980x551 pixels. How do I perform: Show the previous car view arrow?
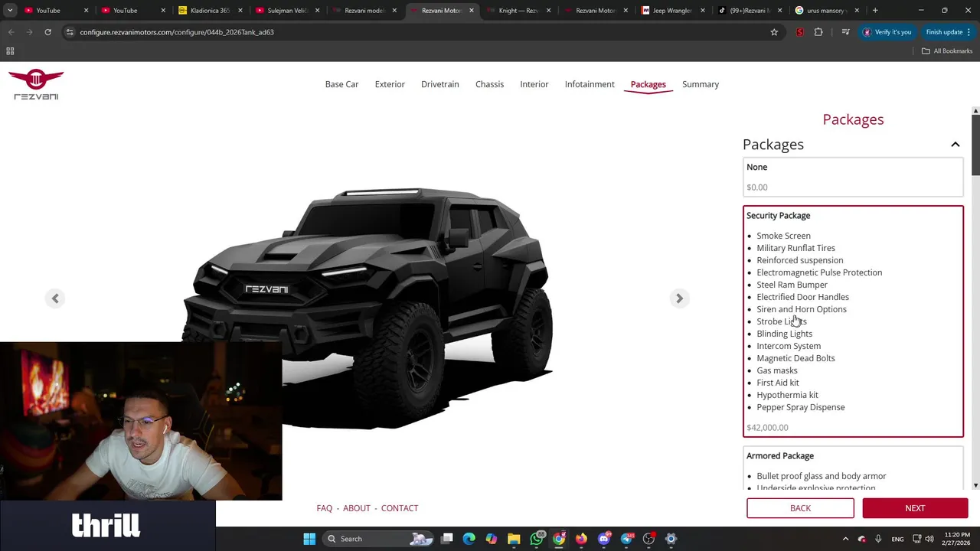point(55,298)
